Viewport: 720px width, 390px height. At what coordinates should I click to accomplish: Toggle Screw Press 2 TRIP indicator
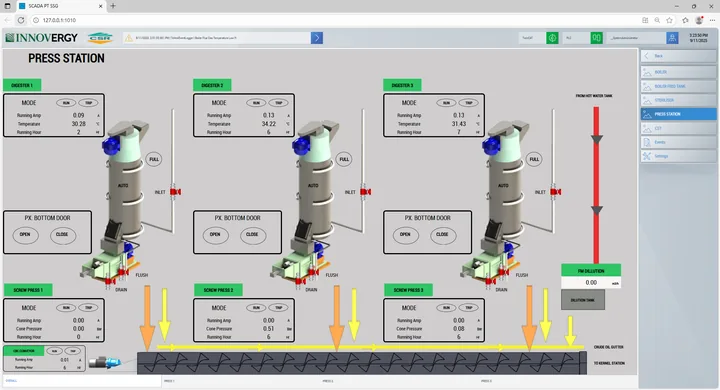pyautogui.click(x=279, y=308)
